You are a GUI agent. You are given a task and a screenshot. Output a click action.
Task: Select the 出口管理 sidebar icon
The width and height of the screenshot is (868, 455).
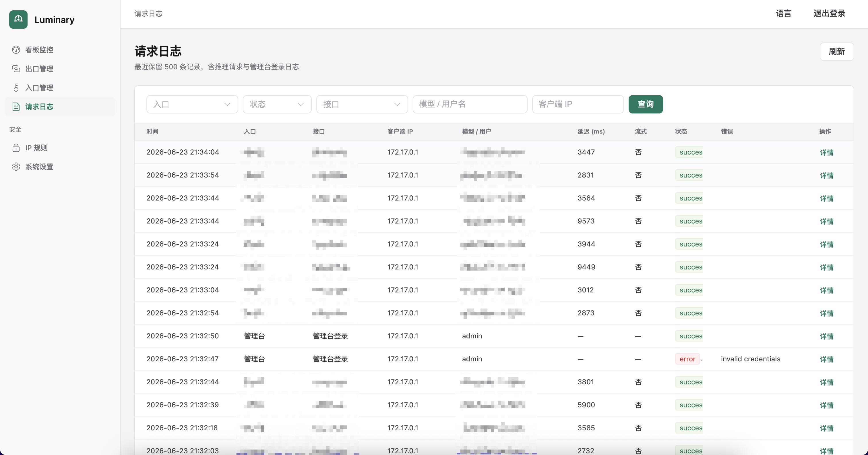16,68
